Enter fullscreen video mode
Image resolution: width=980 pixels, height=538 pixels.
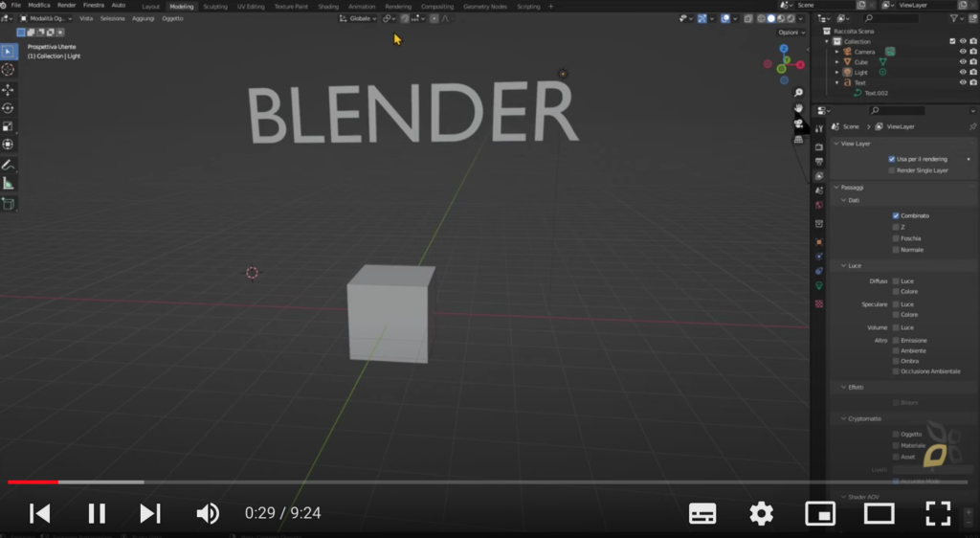(938, 514)
